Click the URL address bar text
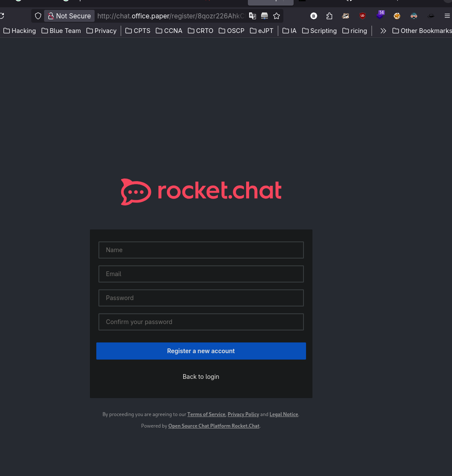 coord(171,16)
